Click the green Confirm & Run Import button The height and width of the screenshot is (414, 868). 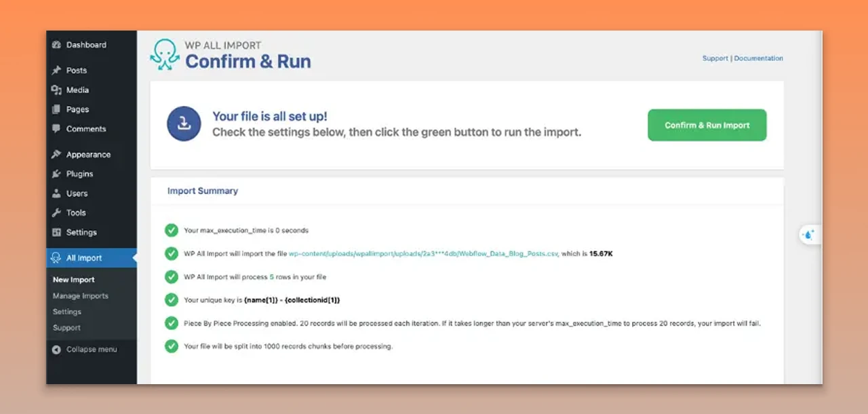(x=707, y=126)
